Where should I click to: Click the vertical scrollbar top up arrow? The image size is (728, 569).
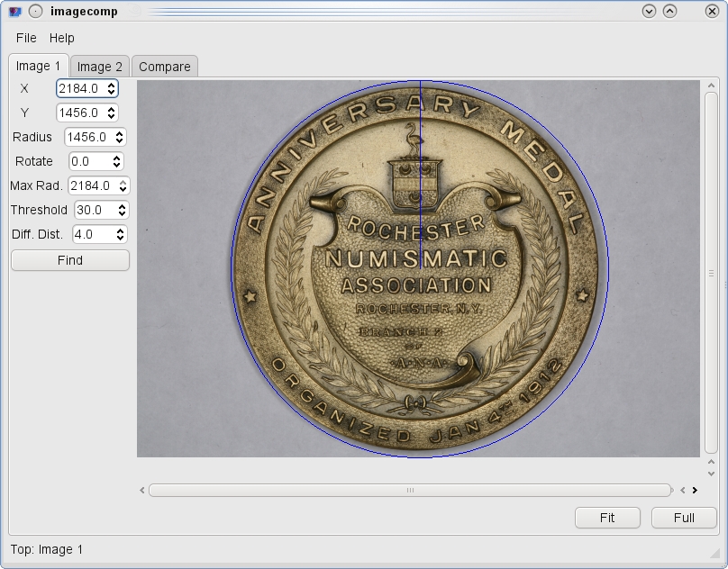711,86
